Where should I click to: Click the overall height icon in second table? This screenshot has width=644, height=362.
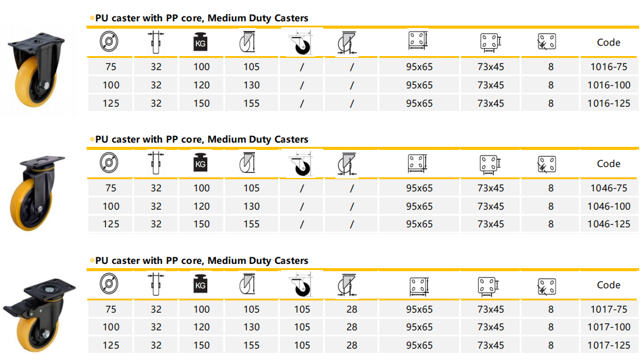251,163
